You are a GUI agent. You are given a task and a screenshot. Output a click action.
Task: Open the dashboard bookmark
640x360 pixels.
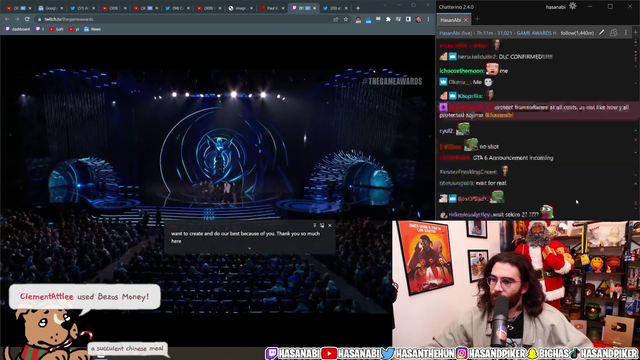click(x=18, y=29)
